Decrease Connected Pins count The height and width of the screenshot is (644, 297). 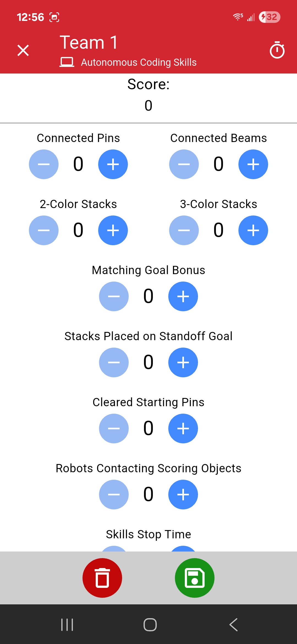[44, 164]
